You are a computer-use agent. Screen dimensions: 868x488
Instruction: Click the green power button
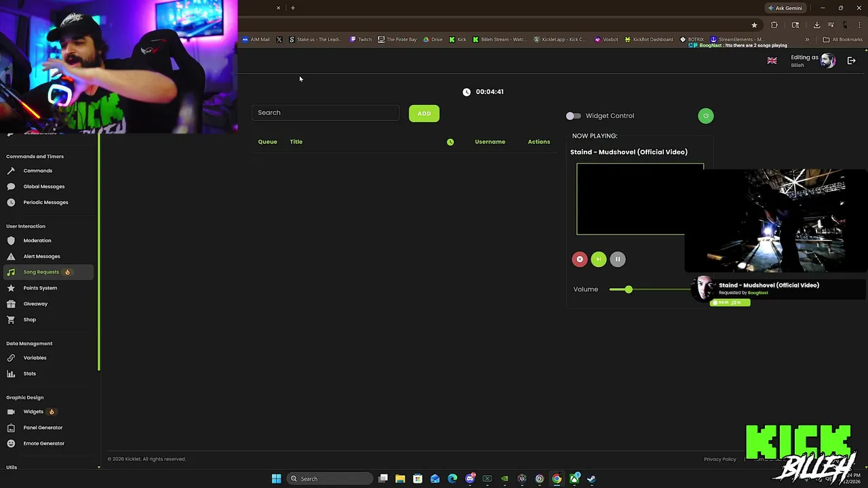pyautogui.click(x=705, y=116)
